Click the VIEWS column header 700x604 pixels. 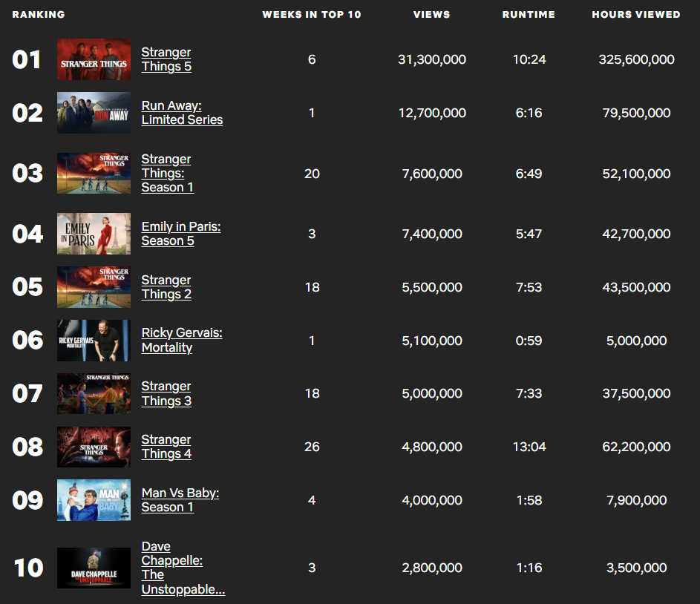tap(432, 14)
